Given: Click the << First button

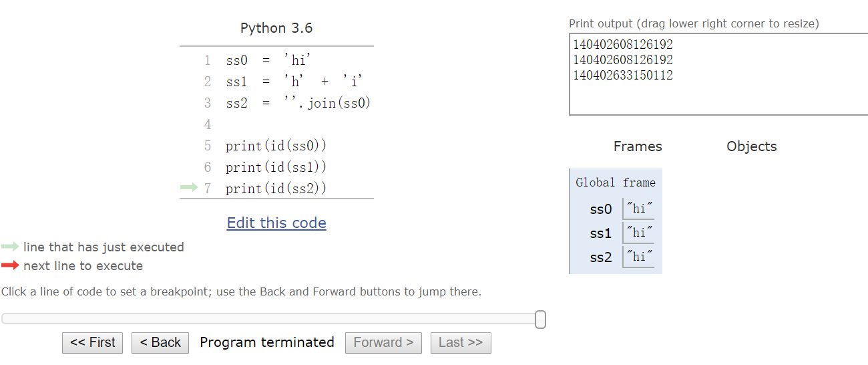Looking at the screenshot, I should (92, 342).
